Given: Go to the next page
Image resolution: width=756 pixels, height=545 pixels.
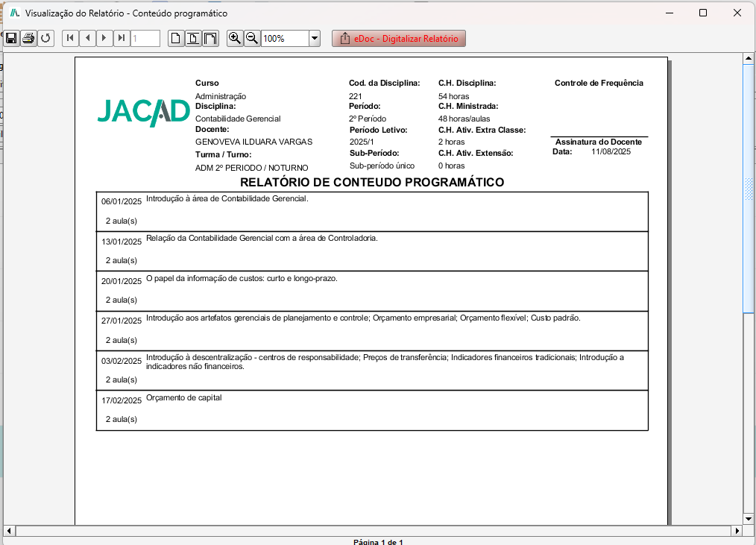Looking at the screenshot, I should [104, 38].
